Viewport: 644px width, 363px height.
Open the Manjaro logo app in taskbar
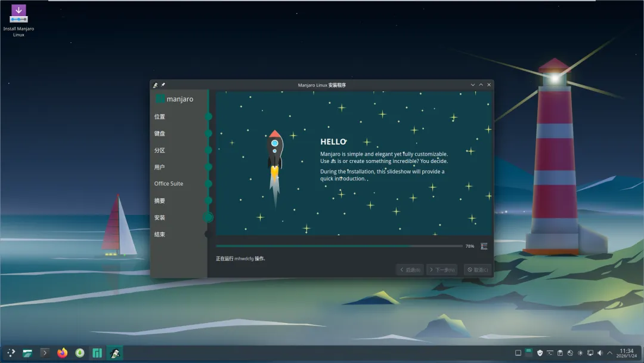click(x=97, y=353)
